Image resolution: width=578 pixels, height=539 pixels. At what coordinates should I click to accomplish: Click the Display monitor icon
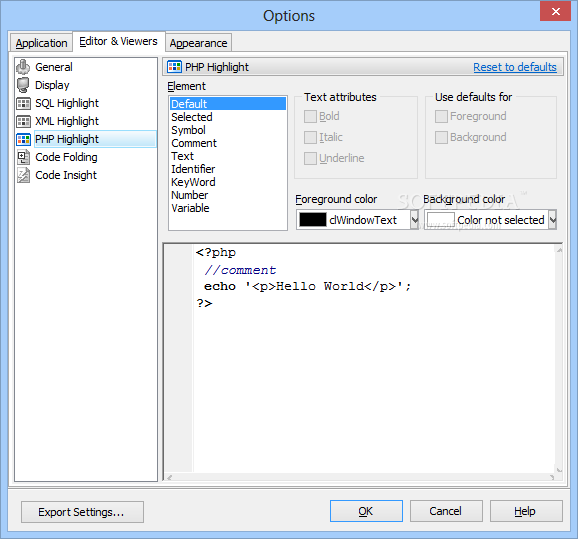tap(23, 85)
